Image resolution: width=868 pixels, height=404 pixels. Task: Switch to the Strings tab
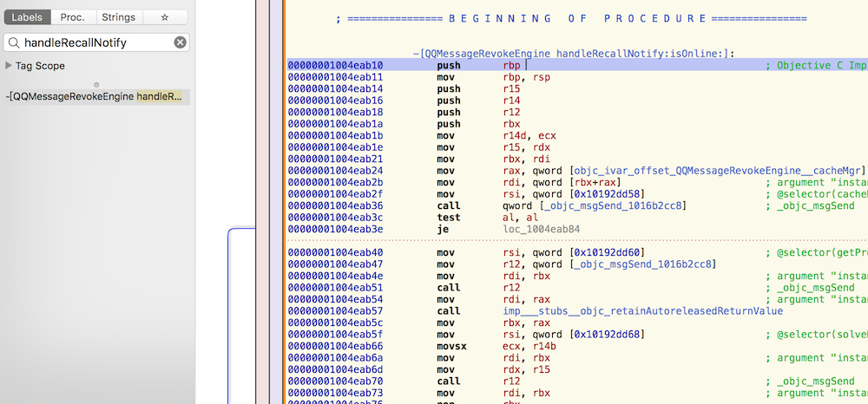(x=118, y=17)
